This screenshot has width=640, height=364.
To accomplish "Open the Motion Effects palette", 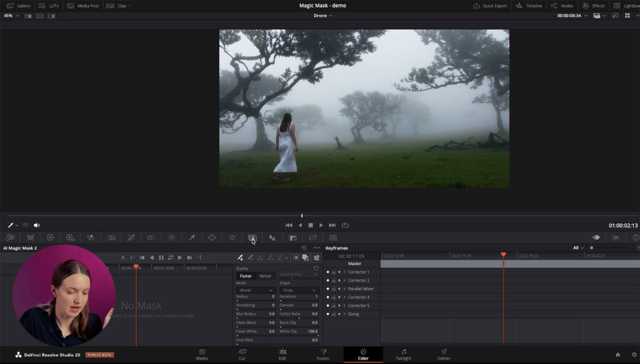I will 111,237.
